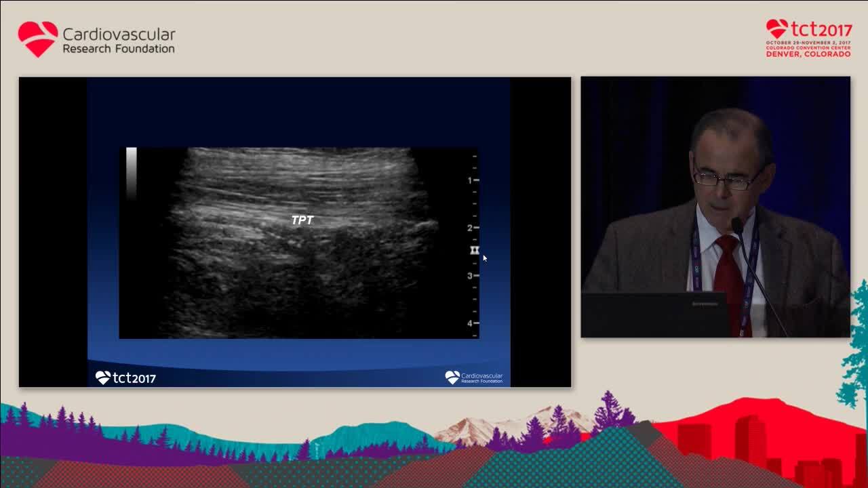Click depth marker 4 on ultrasound scale
This screenshot has height=488, width=868.
point(470,323)
